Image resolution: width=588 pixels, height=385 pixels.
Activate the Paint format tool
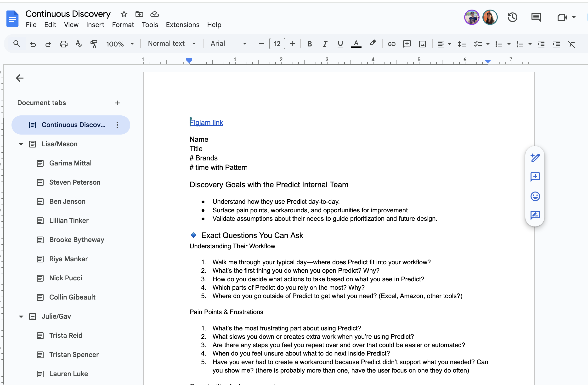click(x=94, y=44)
